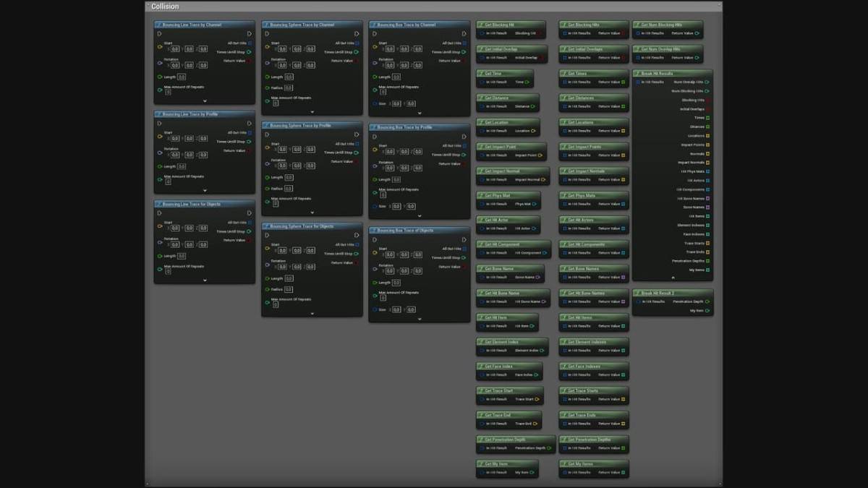This screenshot has height=488, width=868.
Task: Expand advanced pins of Bouncing Sphere Trace by Profile
Action: (312, 213)
